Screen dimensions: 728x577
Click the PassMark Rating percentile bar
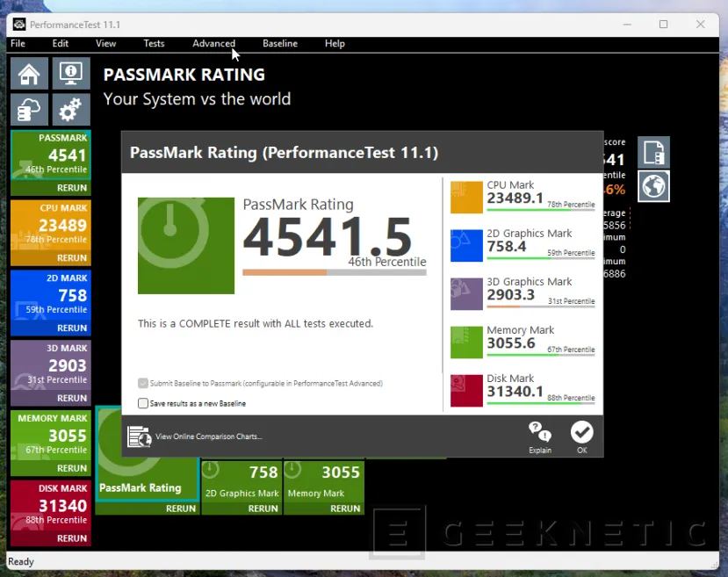(x=334, y=273)
